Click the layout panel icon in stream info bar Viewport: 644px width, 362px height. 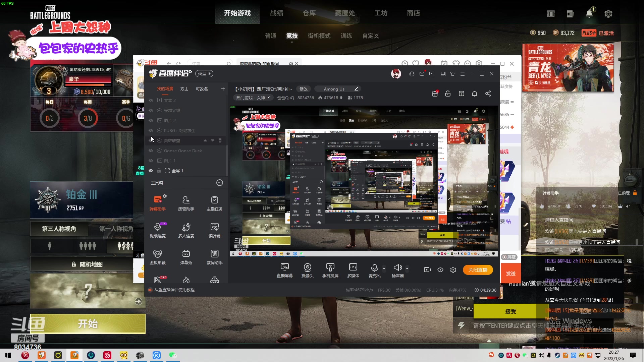462,94
